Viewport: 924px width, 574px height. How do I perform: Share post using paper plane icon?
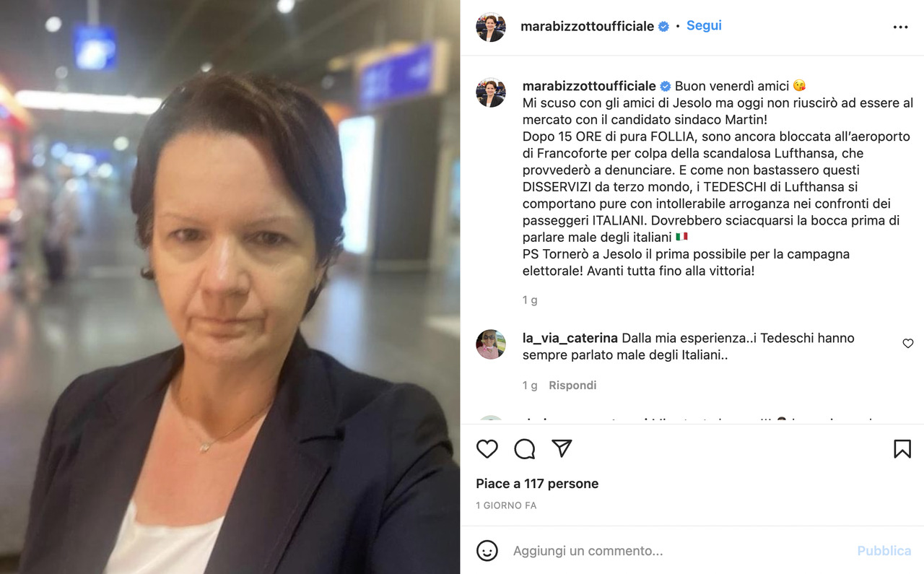coord(562,448)
